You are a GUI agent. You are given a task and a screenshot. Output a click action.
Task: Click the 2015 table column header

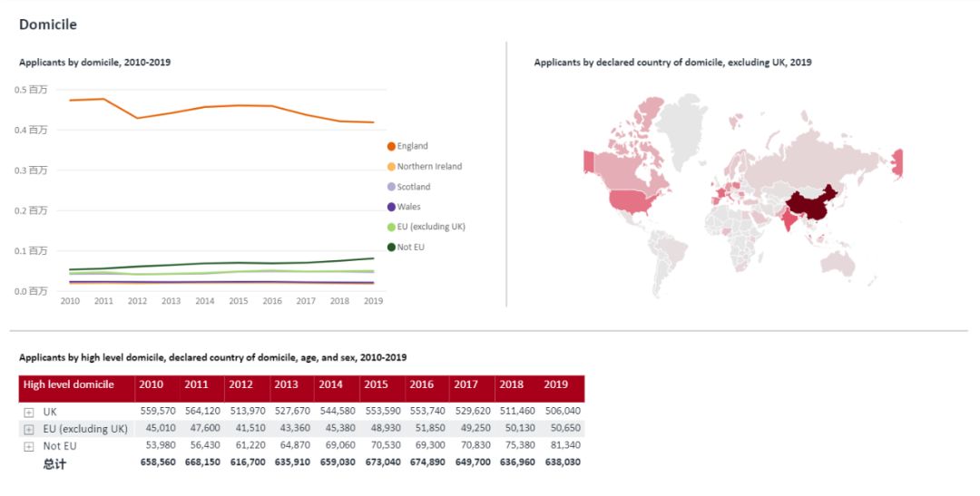[376, 384]
